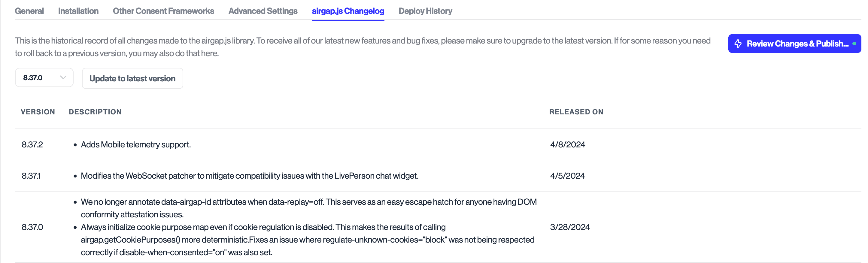Stay on the airgap.js Changelog tab
Viewport: 868px width, 263px height.
[x=348, y=11]
